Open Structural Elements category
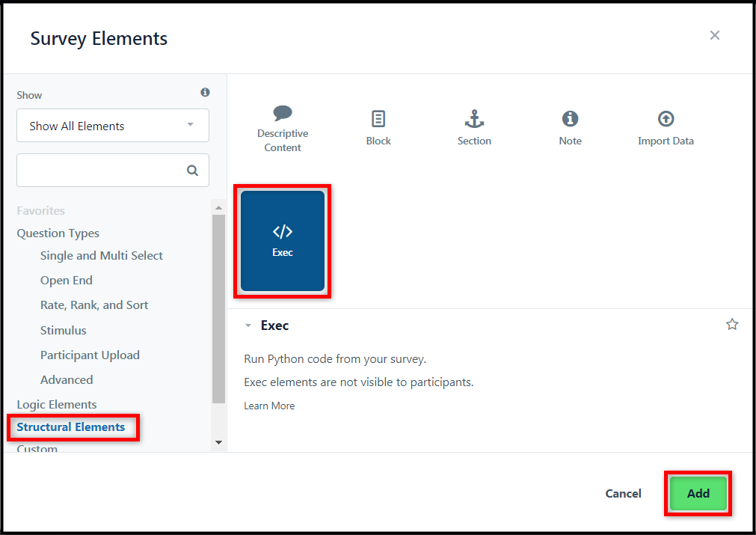Screen dimensions: 756x535 pos(71,427)
